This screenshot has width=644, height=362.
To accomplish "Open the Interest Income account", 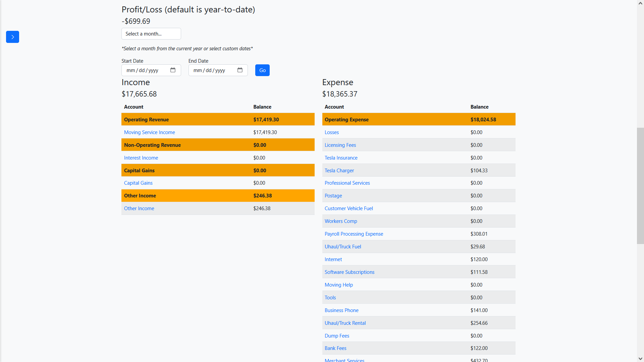I will tap(141, 158).
